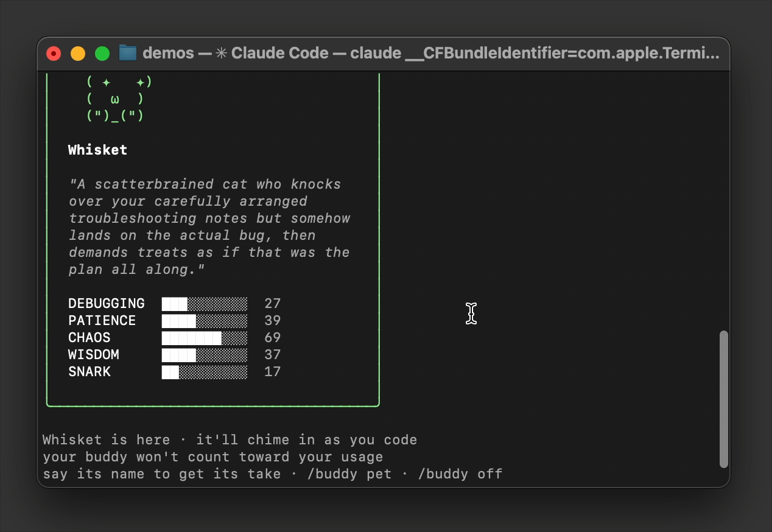Viewport: 772px width, 532px height.
Task: Click the bold Whisket name heading
Action: tap(97, 150)
